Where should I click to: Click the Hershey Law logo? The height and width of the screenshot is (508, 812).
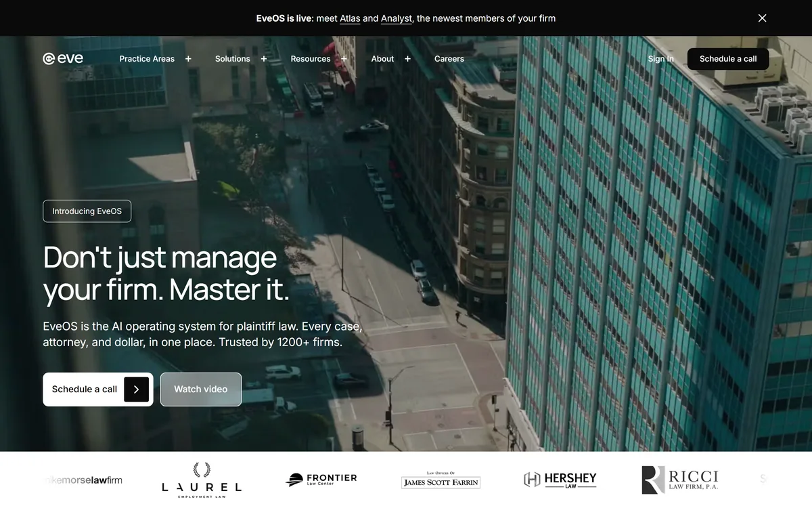560,480
